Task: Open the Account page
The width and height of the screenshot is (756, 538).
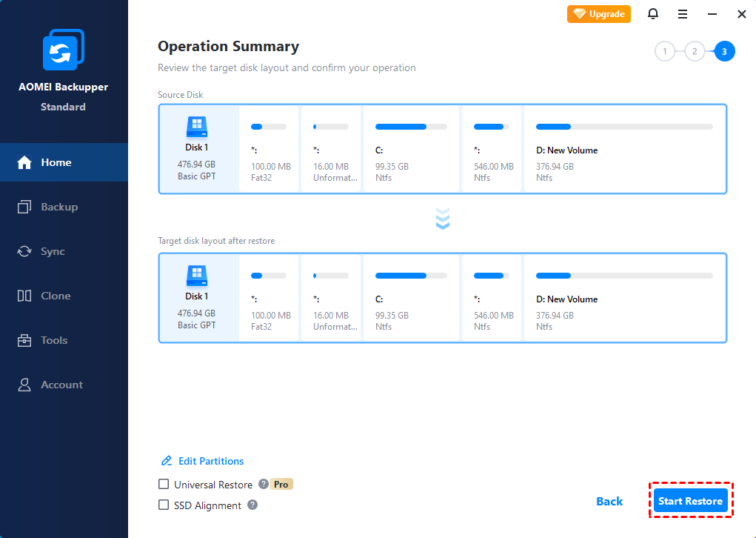Action: pyautogui.click(x=64, y=385)
